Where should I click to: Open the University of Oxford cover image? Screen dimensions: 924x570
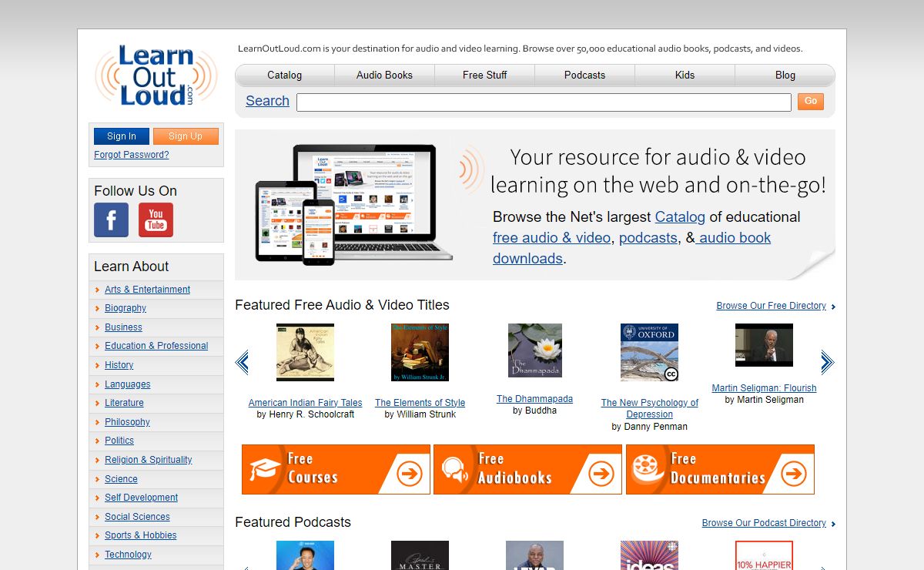[649, 352]
